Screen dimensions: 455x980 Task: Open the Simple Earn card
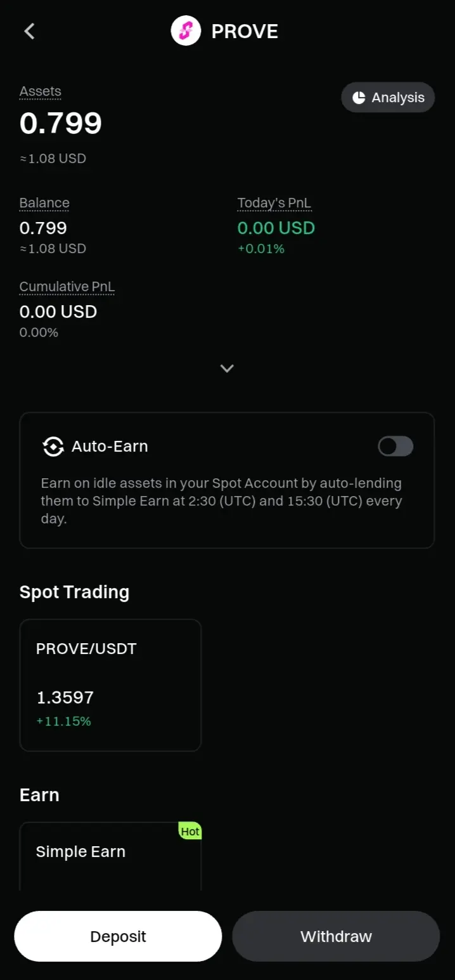pos(110,856)
